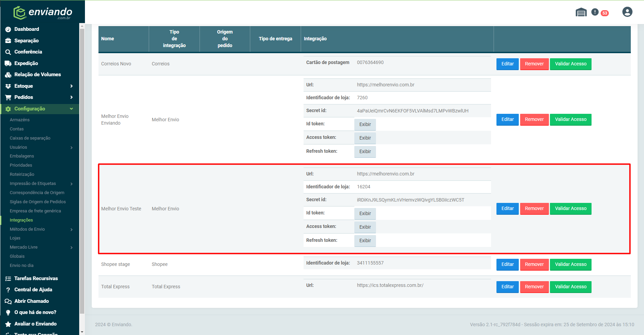Click the Dashboard gauge icon
This screenshot has width=644, height=335.
(8, 29)
